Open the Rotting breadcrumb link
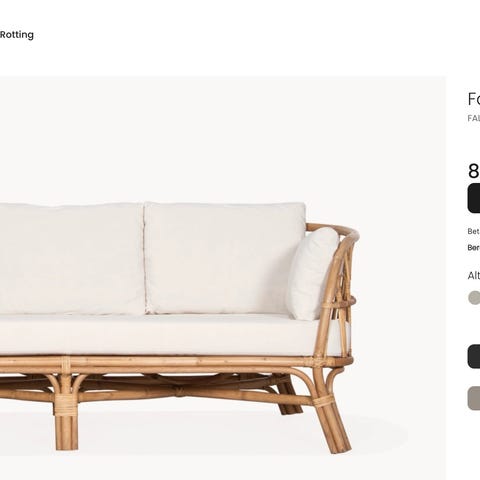The image size is (480, 480). [17, 35]
